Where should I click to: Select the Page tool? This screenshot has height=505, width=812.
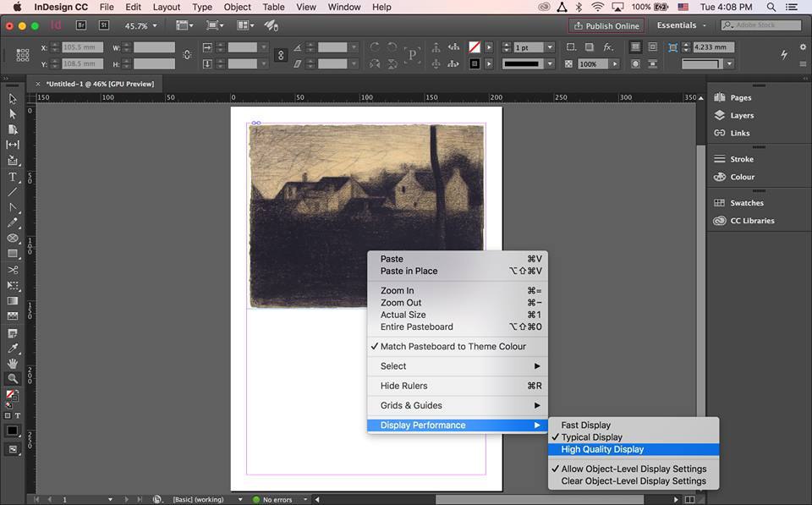pos(13,129)
